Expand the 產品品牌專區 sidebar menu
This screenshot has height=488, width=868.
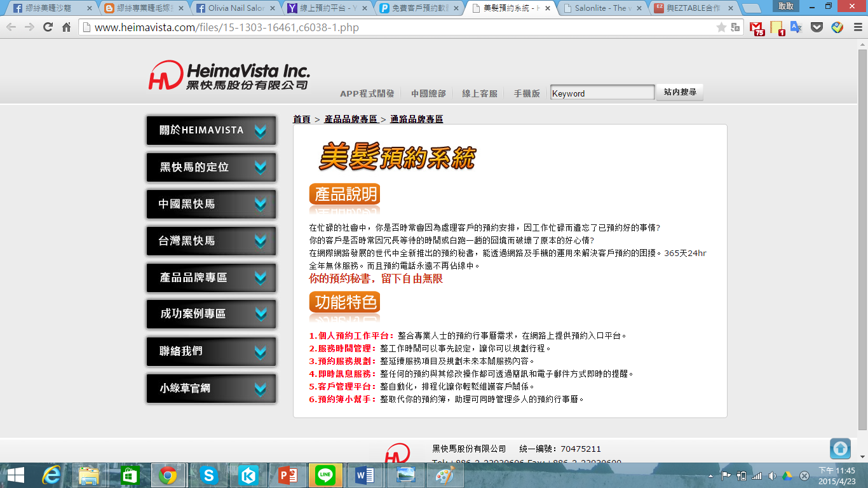pyautogui.click(x=212, y=278)
